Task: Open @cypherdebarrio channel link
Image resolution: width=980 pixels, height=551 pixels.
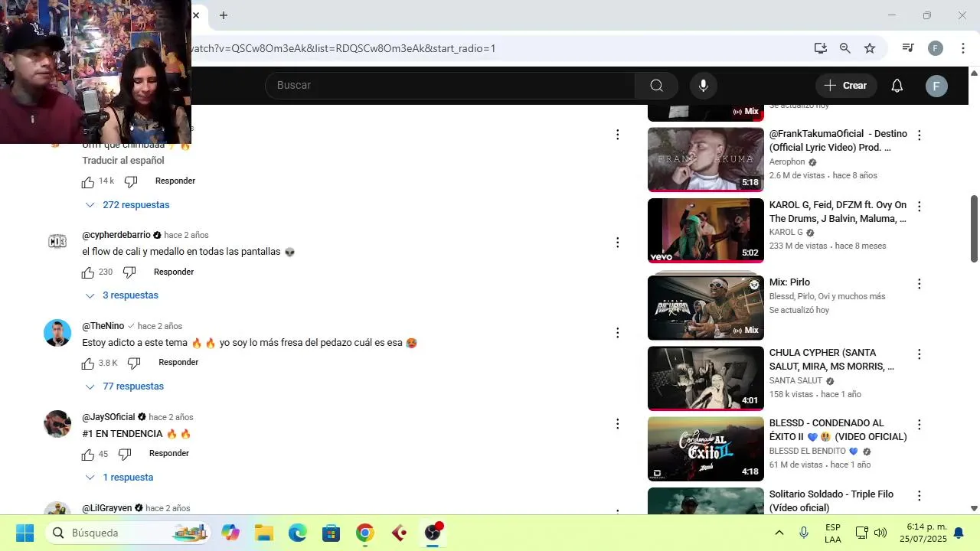Action: tap(116, 235)
